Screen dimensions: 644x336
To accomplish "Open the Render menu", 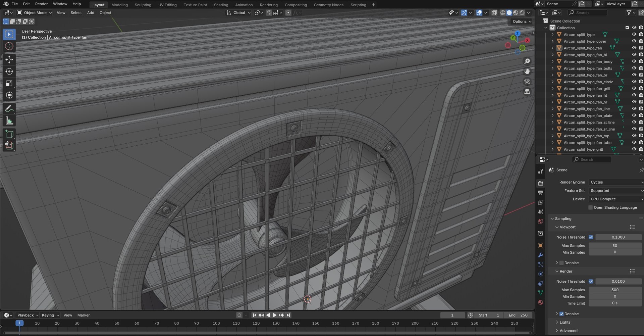I will [x=41, y=4].
